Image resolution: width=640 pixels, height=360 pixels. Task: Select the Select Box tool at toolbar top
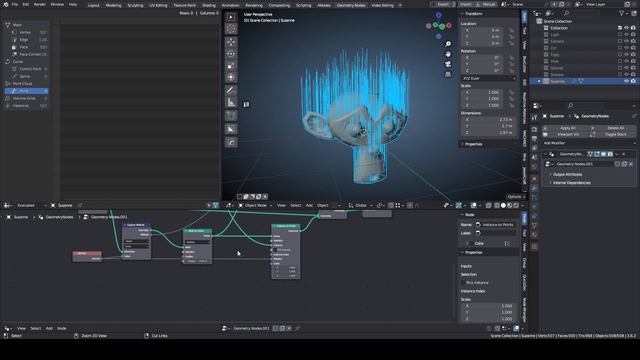tap(231, 17)
